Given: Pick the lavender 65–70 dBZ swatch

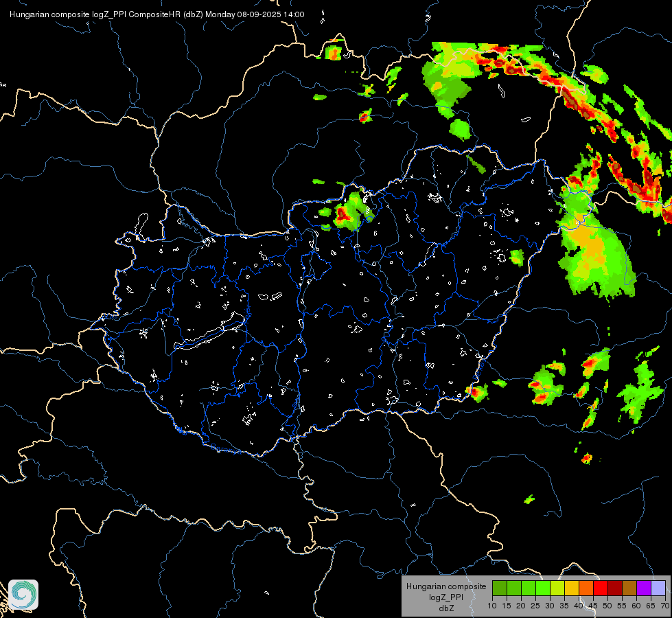Looking at the screenshot, I should [658, 588].
